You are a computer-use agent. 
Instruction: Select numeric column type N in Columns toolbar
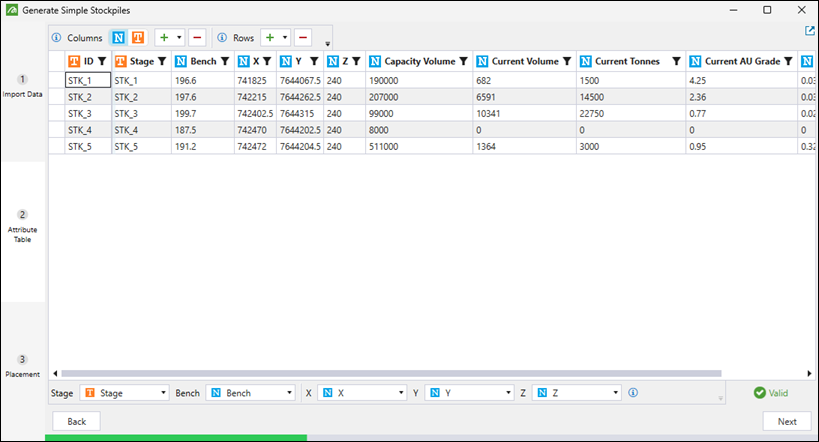(x=119, y=38)
